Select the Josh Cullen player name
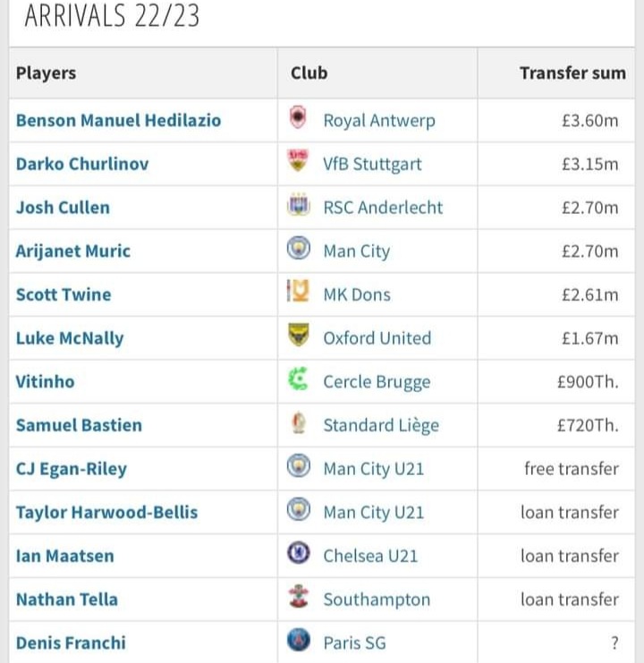This screenshot has height=663, width=644. click(63, 208)
